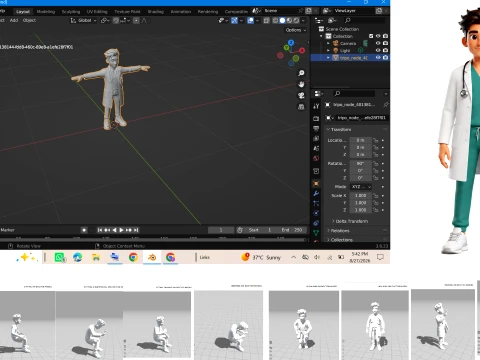Open the Modifiers properties wrench tab

click(x=316, y=193)
